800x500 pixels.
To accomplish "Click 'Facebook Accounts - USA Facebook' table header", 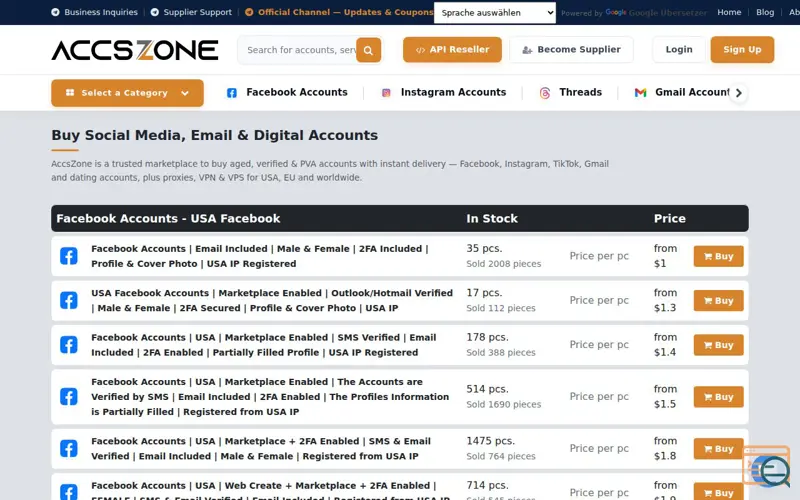I will (168, 218).
